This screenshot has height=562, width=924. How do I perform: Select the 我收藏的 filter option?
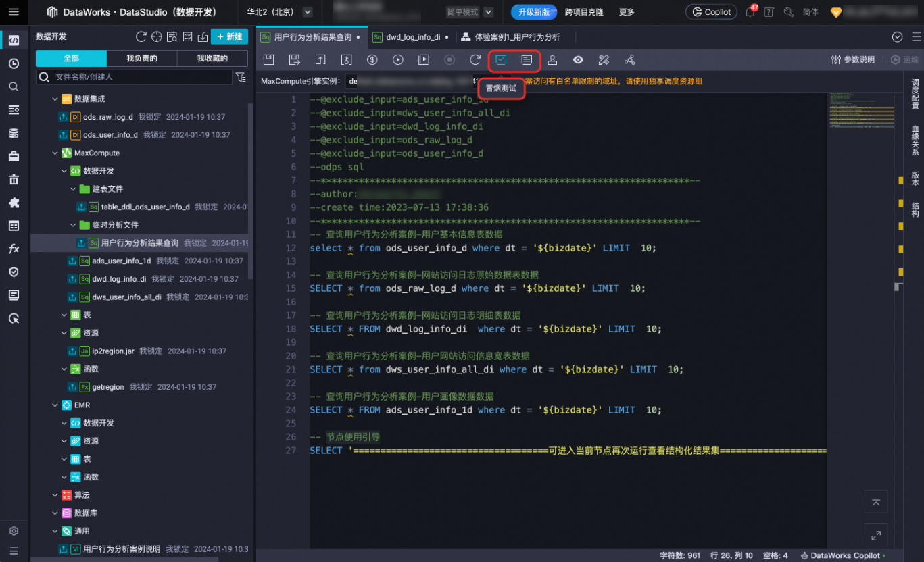pyautogui.click(x=212, y=58)
